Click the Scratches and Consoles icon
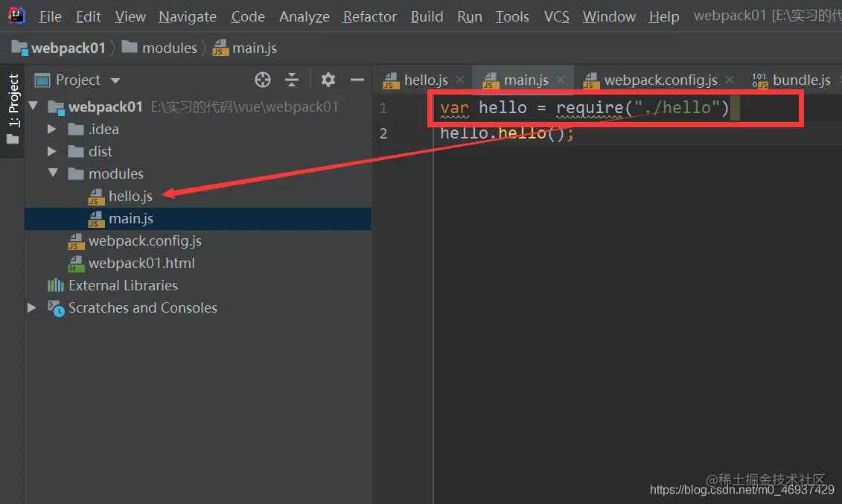This screenshot has height=504, width=842. point(56,308)
